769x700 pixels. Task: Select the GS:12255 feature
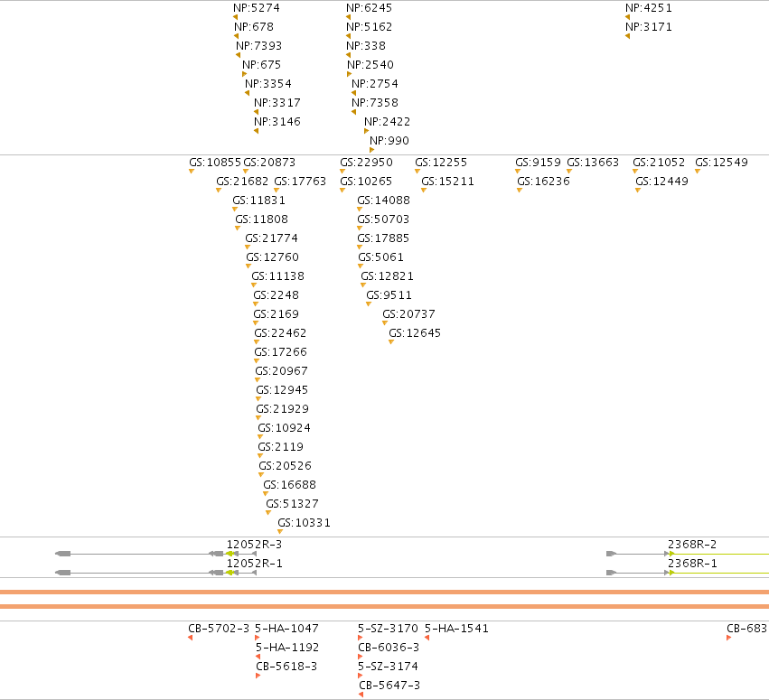pyautogui.click(x=441, y=163)
